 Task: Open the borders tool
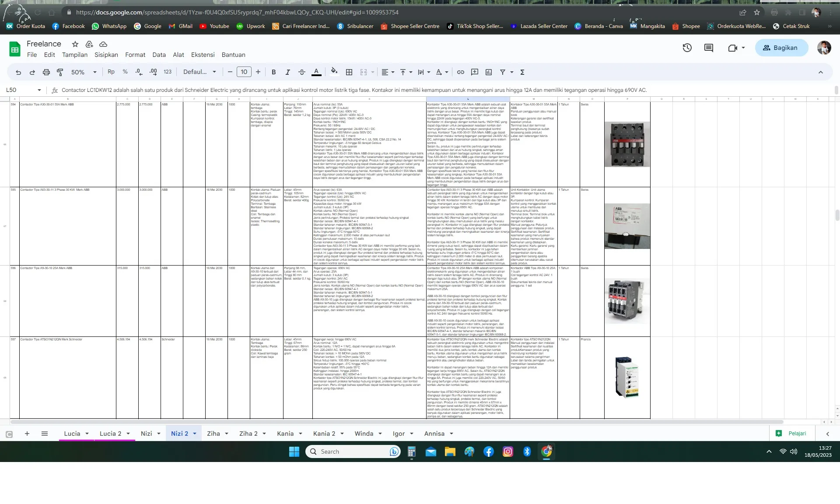pyautogui.click(x=349, y=72)
